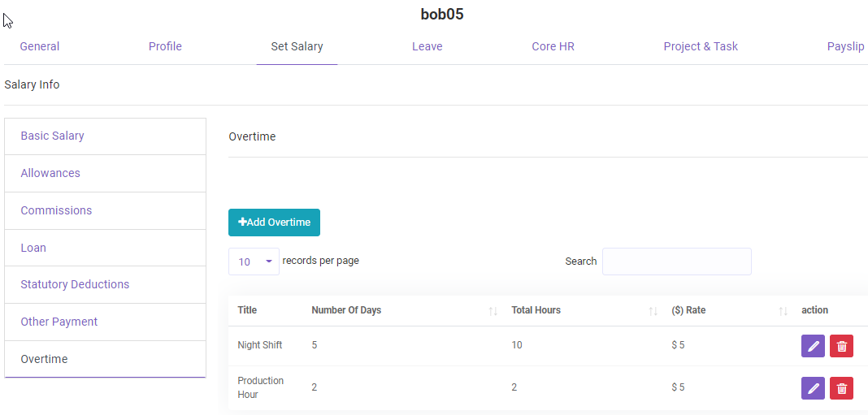This screenshot has width=868, height=415.
Task: Sort by Number Of Days column arrows
Action: click(493, 311)
